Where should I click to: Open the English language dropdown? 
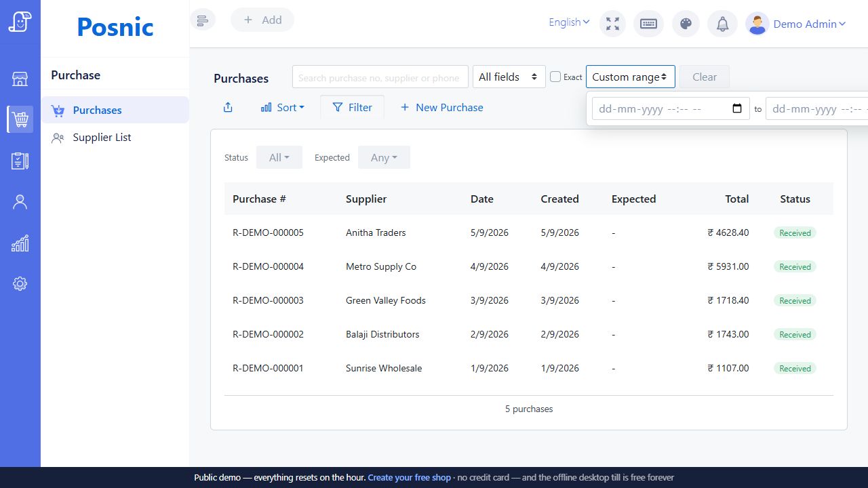click(569, 22)
